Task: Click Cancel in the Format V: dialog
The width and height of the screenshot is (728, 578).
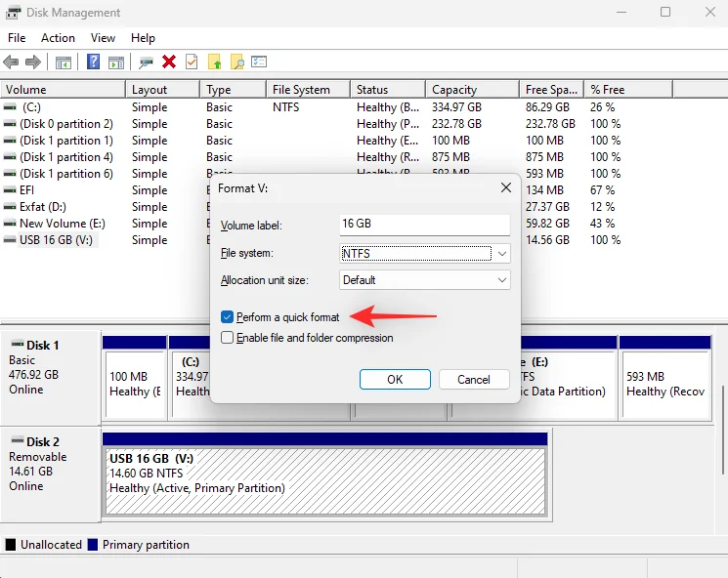Action: 474,380
